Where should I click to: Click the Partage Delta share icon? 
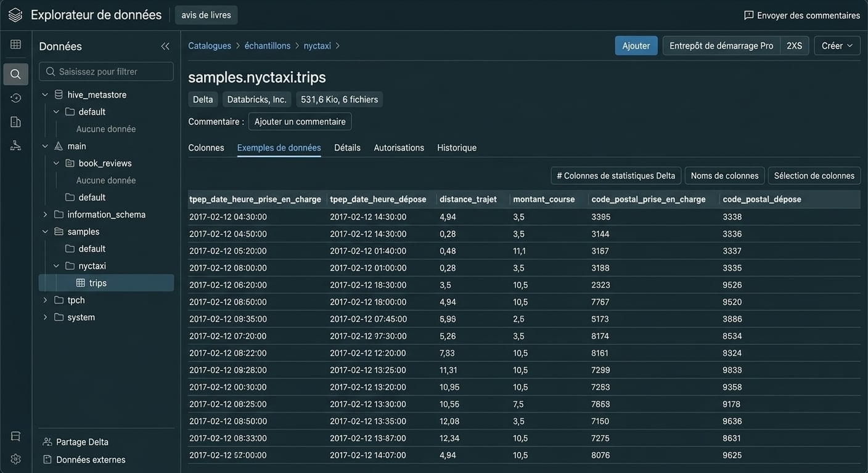click(47, 442)
